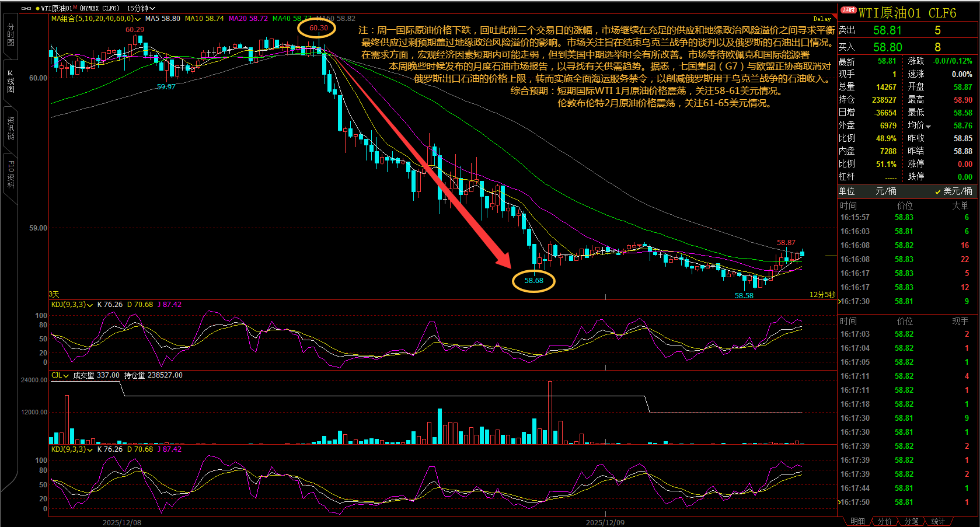This screenshot has height=527, width=980.
Task: Switch price unit to 元/桶
Action: point(885,191)
